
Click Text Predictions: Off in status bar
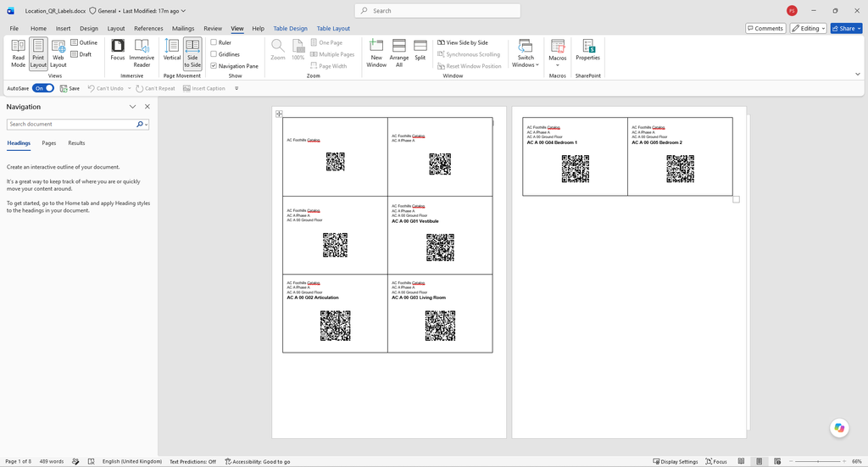click(x=192, y=461)
